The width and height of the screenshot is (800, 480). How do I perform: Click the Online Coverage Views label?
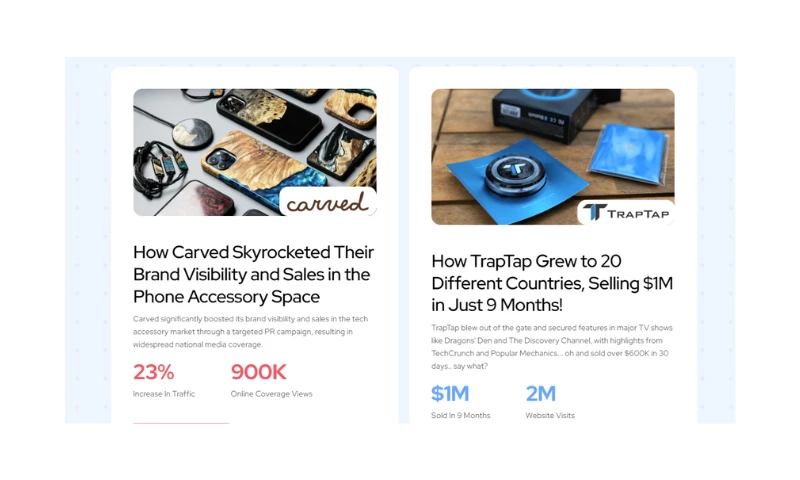point(271,394)
